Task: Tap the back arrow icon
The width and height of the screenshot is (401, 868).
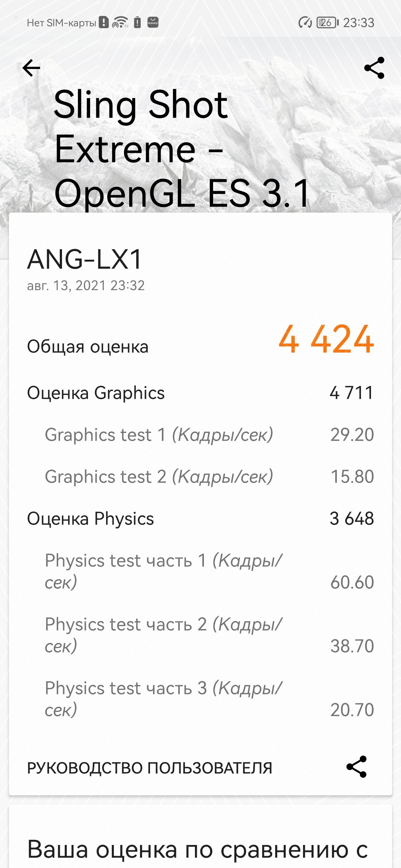Action: pyautogui.click(x=31, y=68)
